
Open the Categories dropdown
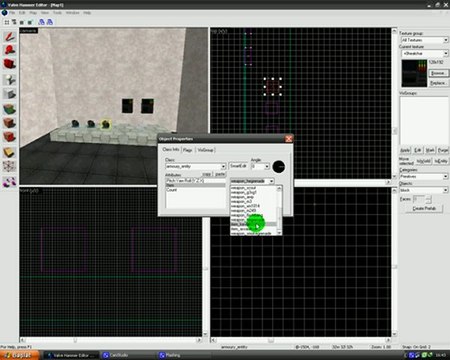pyautogui.click(x=446, y=176)
